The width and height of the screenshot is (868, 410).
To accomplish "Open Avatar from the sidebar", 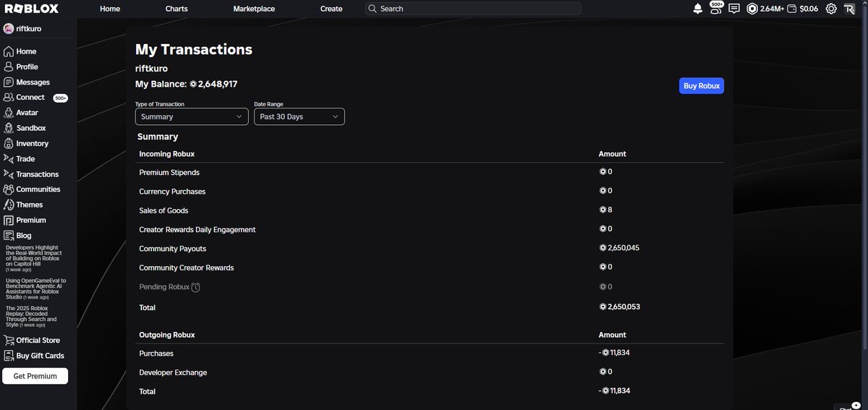I will coord(21,113).
